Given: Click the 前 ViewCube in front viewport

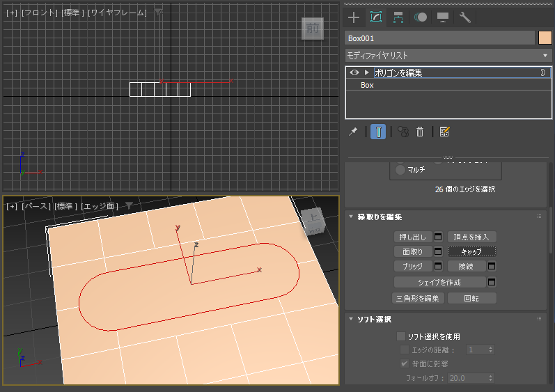Looking at the screenshot, I should point(312,29).
